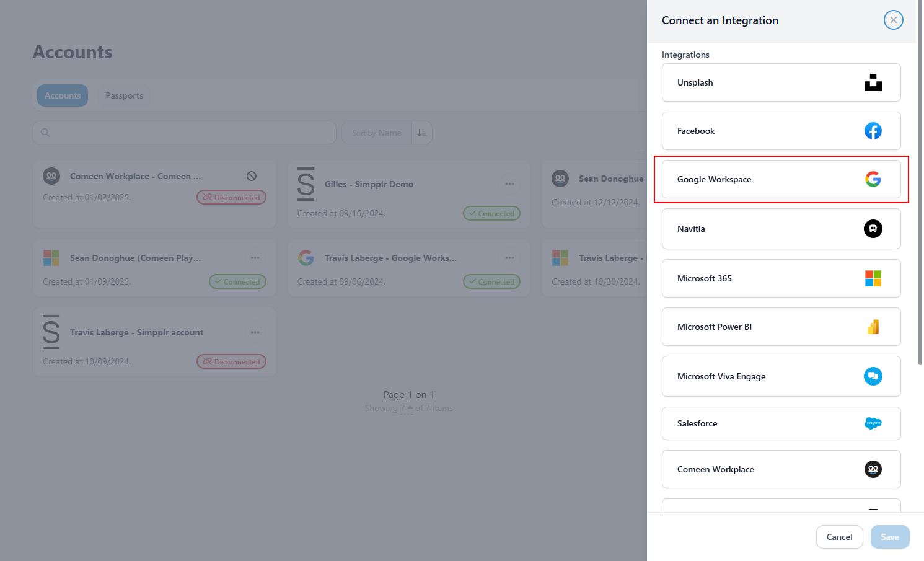Click the accounts search field

pos(184,133)
